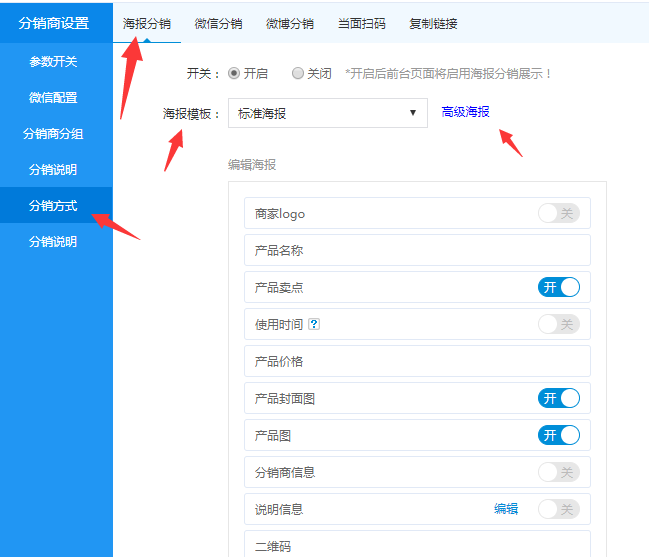Select the 复制链接 tab
649x557 pixels.
tap(433, 23)
